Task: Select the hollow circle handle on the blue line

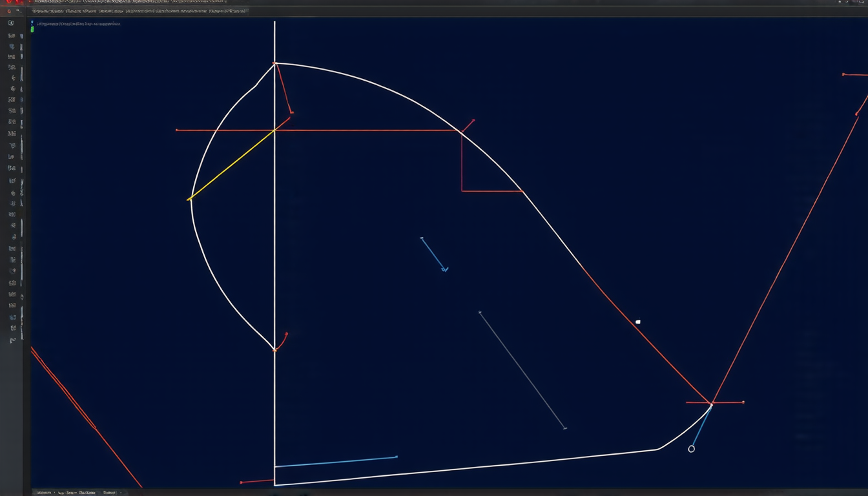Action: [692, 449]
